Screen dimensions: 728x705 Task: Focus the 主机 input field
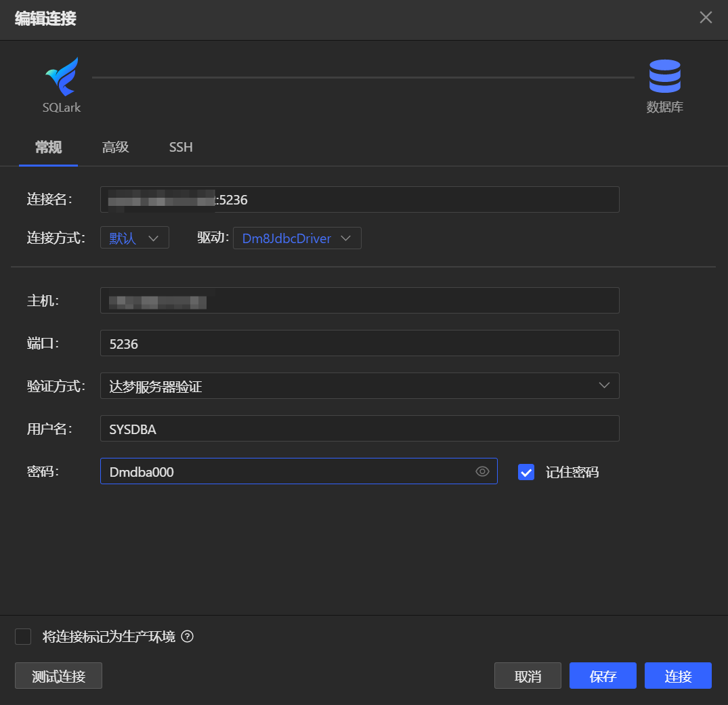360,301
